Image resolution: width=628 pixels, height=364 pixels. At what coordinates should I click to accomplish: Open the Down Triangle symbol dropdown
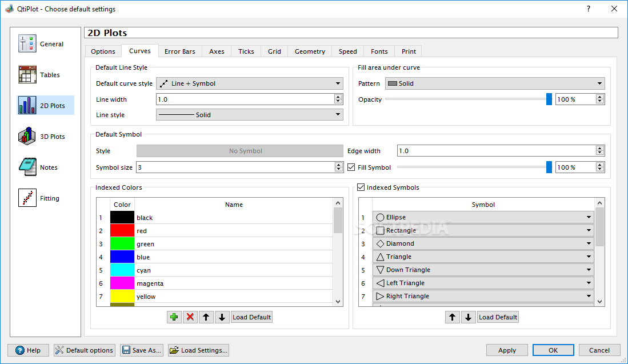[483, 270]
